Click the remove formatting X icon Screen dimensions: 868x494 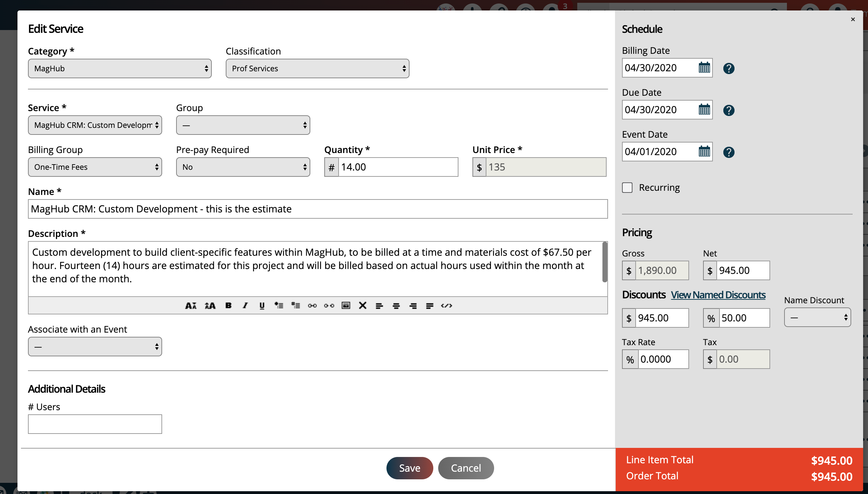pos(363,306)
